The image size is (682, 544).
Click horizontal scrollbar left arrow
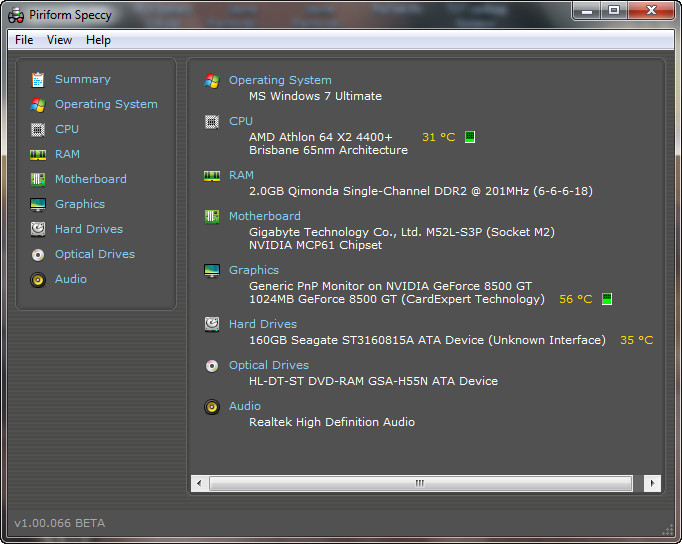pos(199,483)
